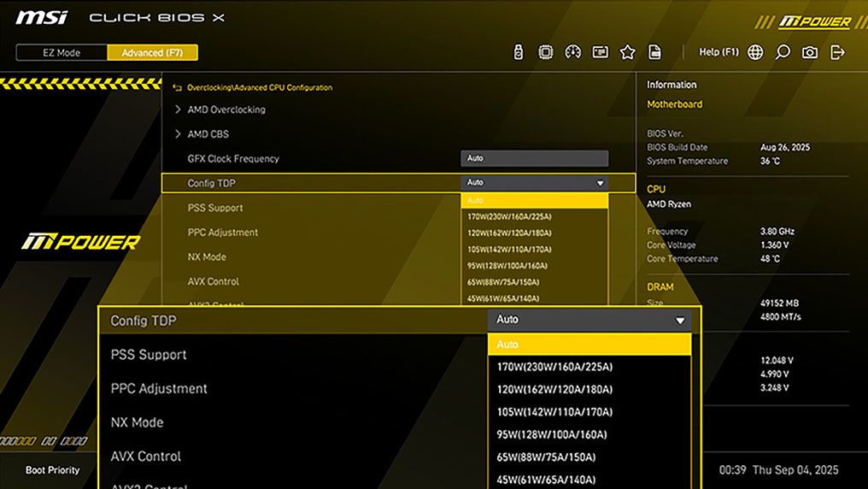Click the Core Voltage value 1.360 V
This screenshot has width=868, height=489.
774,244
